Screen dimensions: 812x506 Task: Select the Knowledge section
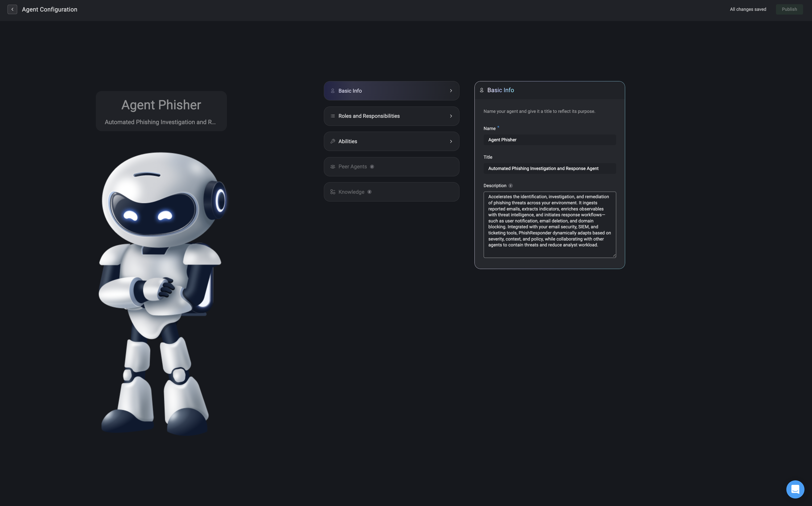(x=391, y=192)
